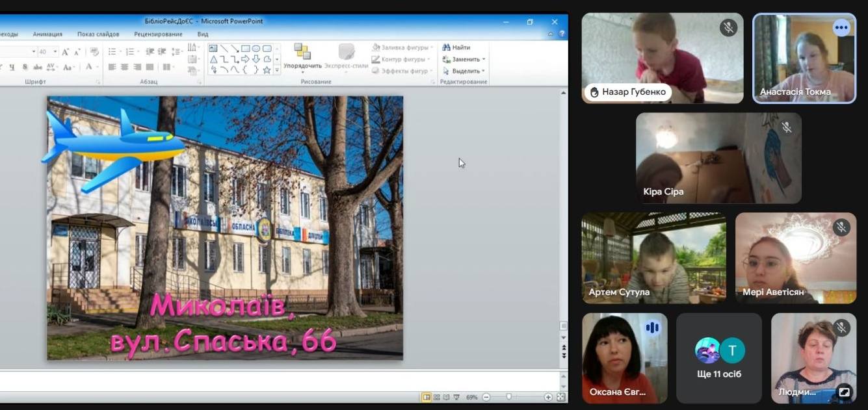The height and width of the screenshot is (410, 868).
Task: Open the Рецензирование ribbon tab
Action: (158, 34)
